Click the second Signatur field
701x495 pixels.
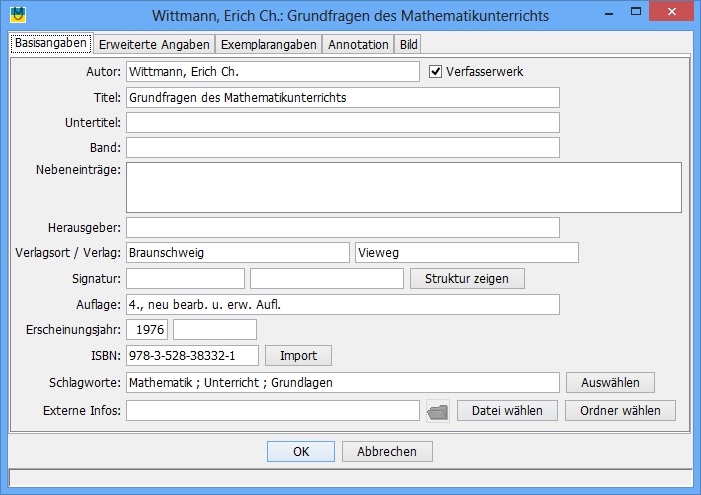click(327, 279)
